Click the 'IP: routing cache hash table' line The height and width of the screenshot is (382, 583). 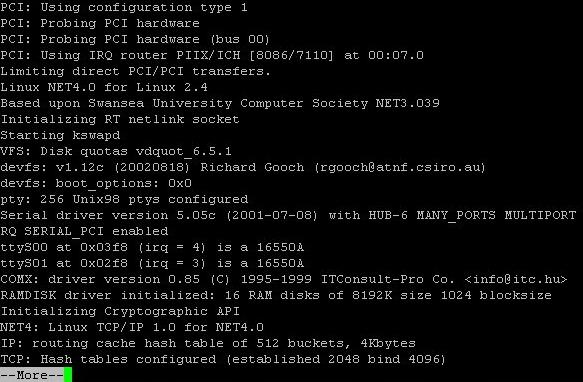pos(208,343)
